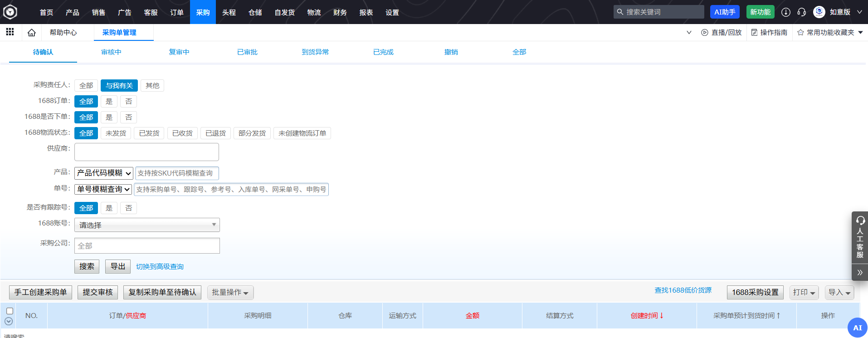Open 单号模糊查询 dropdown
Screen dimensions: 868x338
tap(103, 189)
